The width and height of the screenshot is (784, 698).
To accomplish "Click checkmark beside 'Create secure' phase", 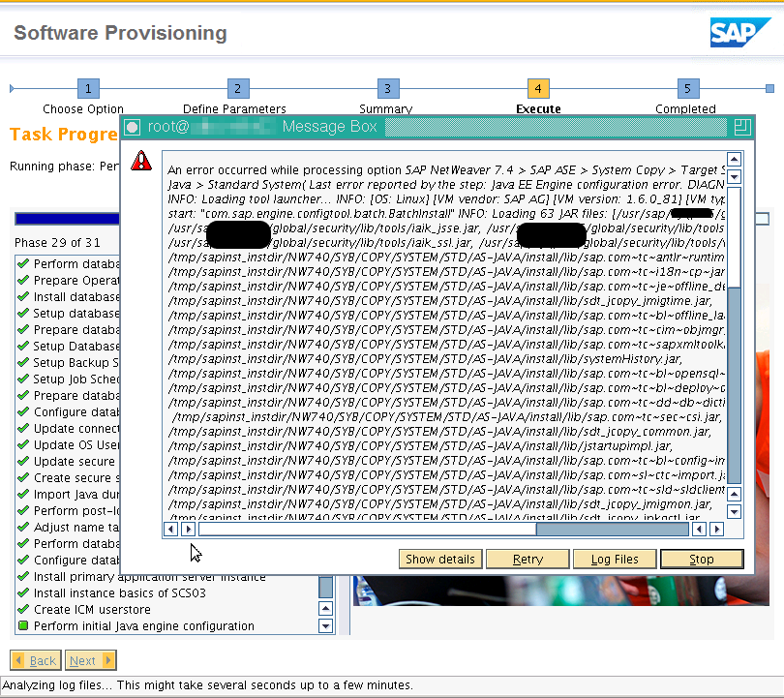I will pyautogui.click(x=23, y=477).
